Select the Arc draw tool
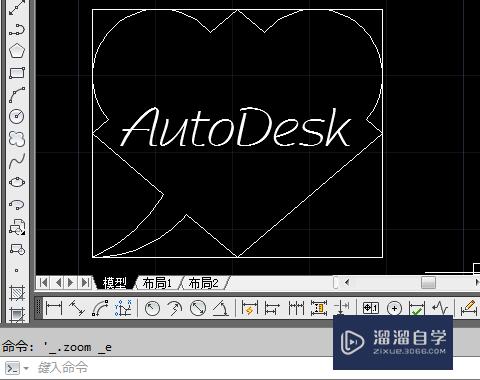Image resolution: width=480 pixels, height=380 pixels. pyautogui.click(x=17, y=95)
